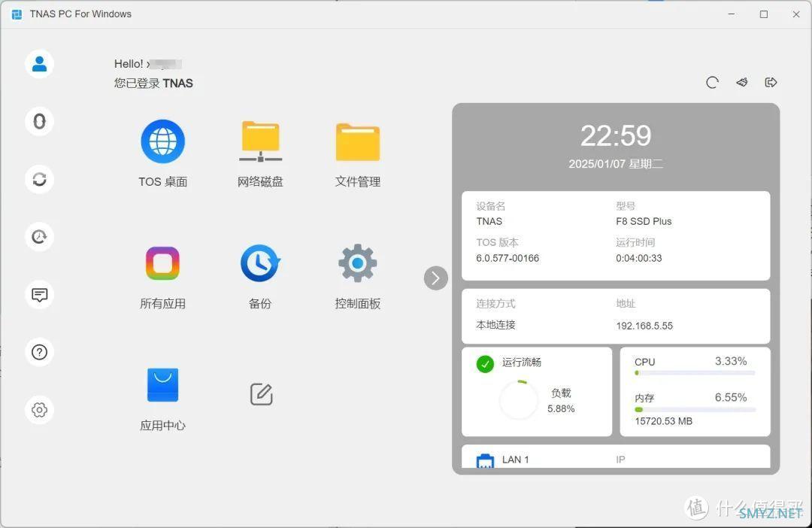Click the LAN 1 label
Screen dimensions: 812x528
click(x=515, y=460)
